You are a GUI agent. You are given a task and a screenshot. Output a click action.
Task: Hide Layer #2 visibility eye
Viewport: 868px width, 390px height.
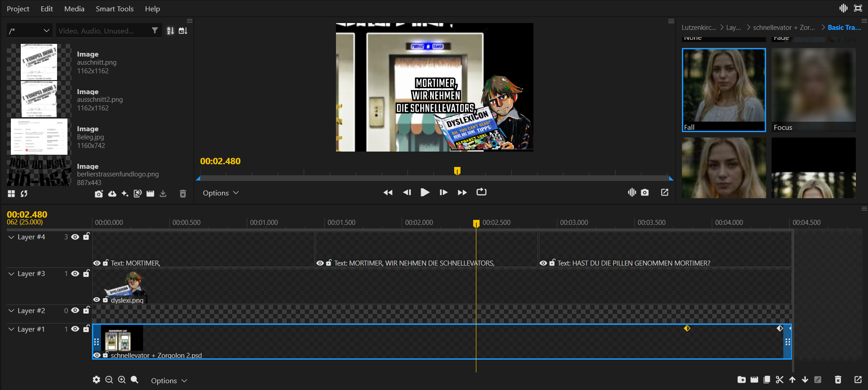(75, 310)
